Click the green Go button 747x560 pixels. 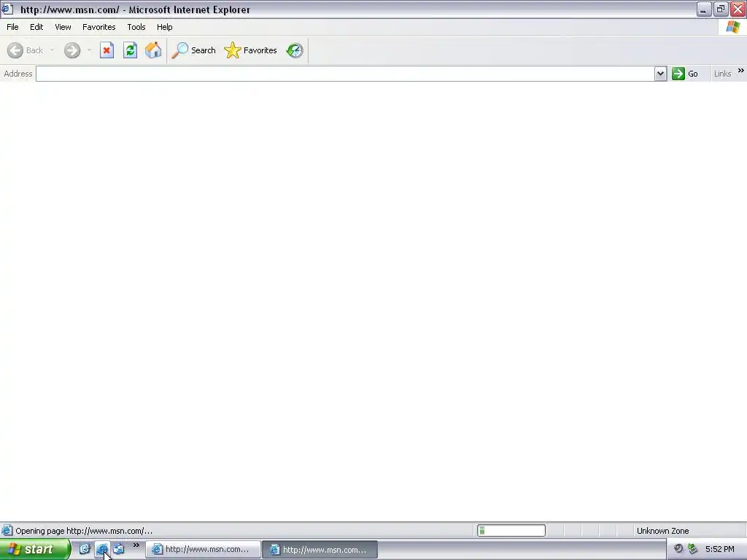pyautogui.click(x=685, y=74)
